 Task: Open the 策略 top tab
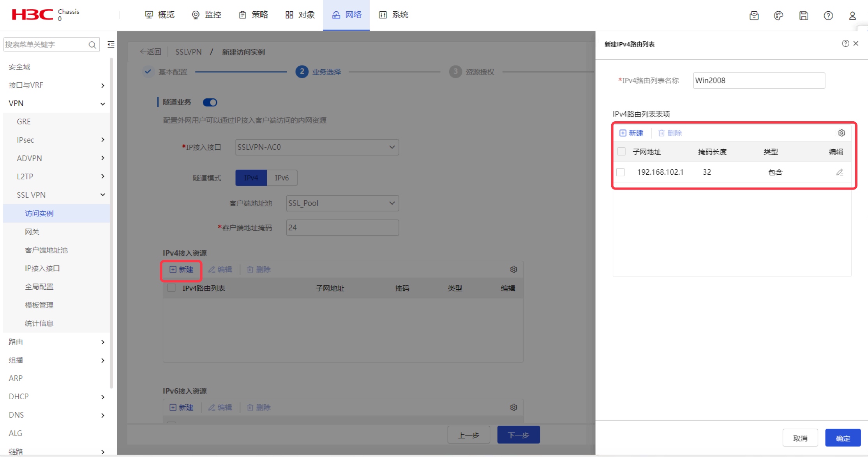[253, 15]
